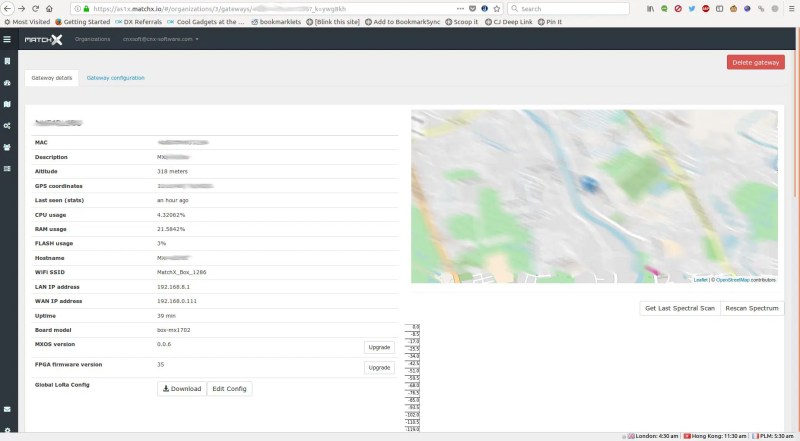Open the settings gears sidebar icon
The width and height of the screenshot is (800, 441).
(7, 125)
